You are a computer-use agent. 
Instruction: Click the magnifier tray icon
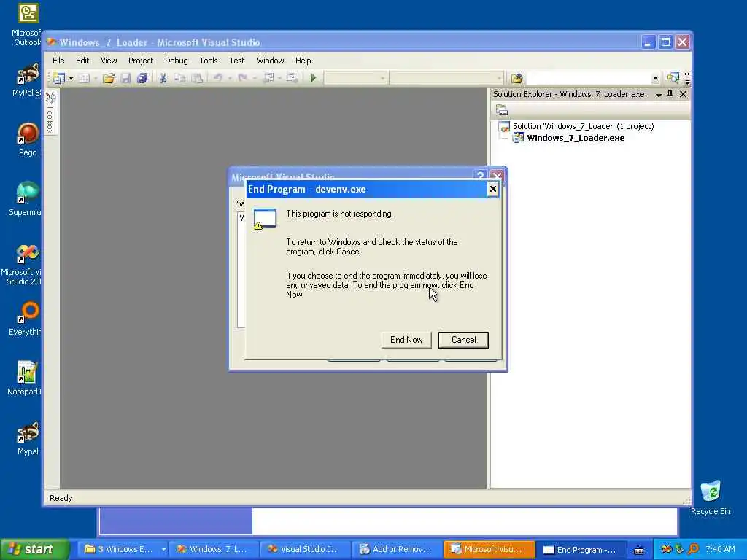[x=694, y=549]
